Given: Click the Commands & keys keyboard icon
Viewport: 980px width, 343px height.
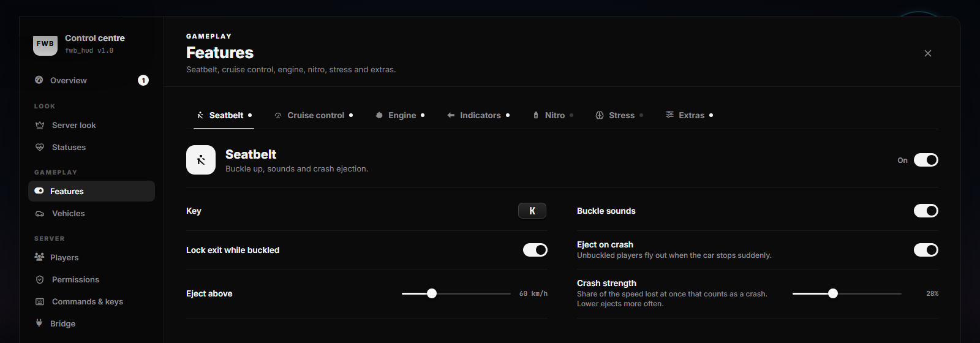Looking at the screenshot, I should [40, 301].
